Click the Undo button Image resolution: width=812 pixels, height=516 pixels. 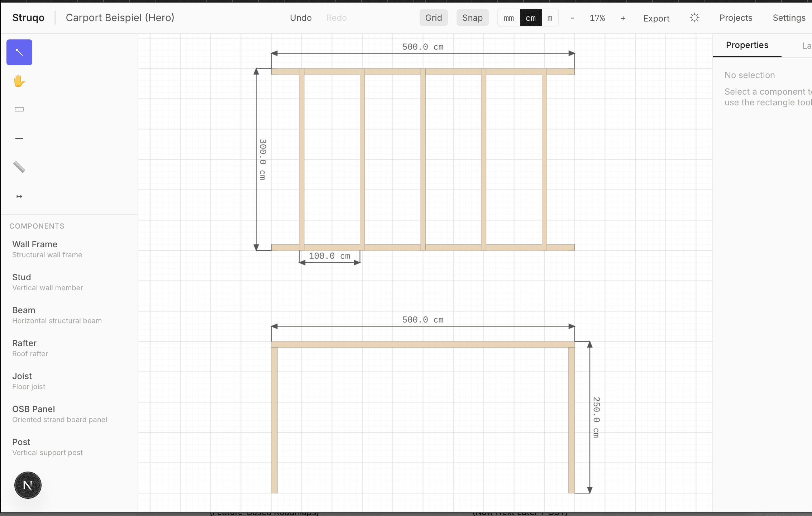tap(301, 18)
